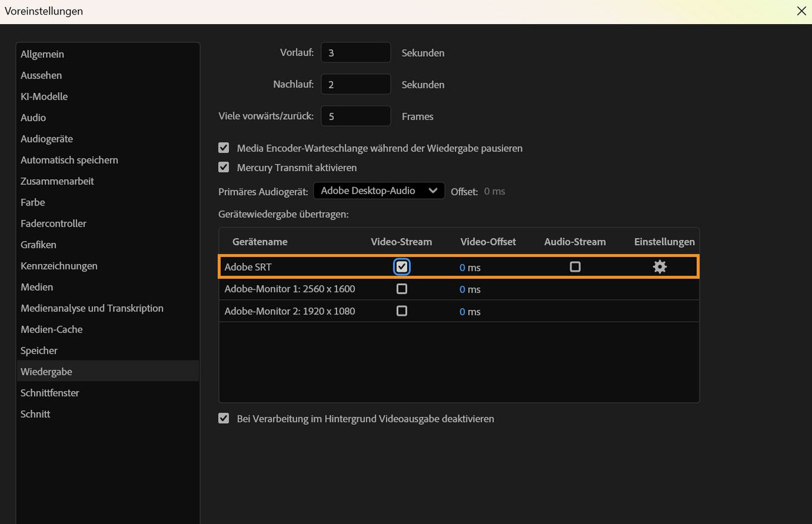Uncheck Videoausgabe bei Hintergrundverarbeitung deaktivieren
The width and height of the screenshot is (812, 524).
point(224,418)
